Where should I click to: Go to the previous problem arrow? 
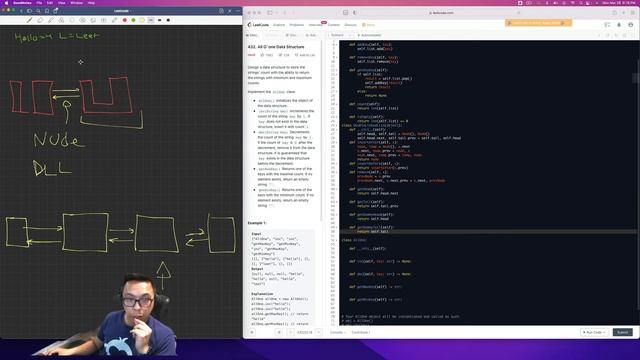pos(291,332)
